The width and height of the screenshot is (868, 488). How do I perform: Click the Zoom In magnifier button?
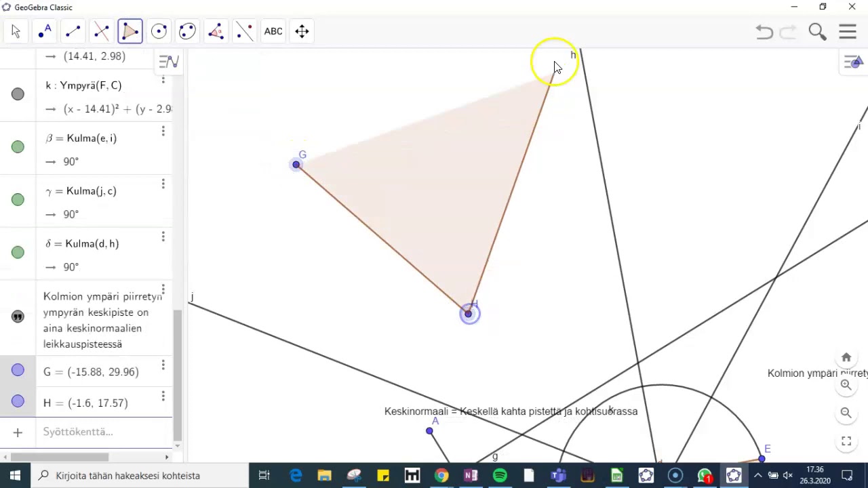[846, 385]
